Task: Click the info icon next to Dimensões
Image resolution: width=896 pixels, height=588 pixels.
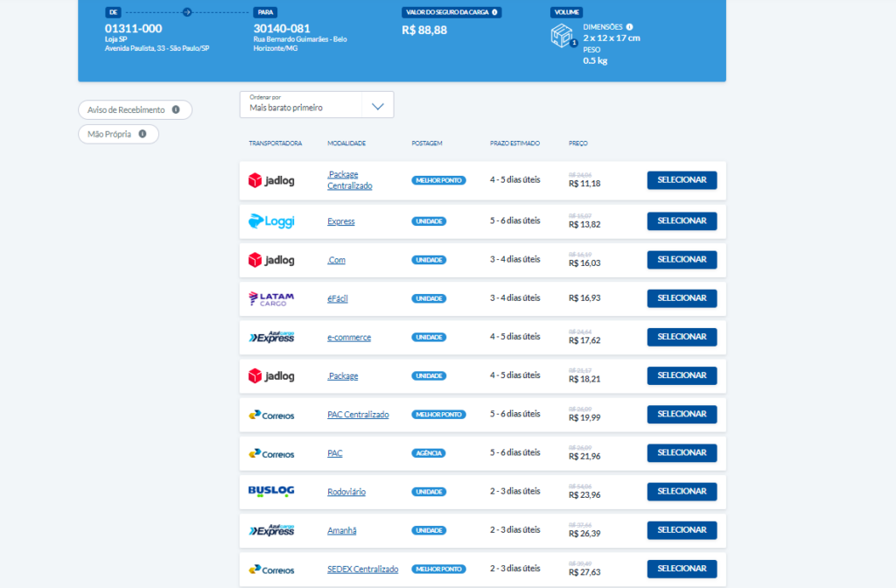Action: pos(629,27)
